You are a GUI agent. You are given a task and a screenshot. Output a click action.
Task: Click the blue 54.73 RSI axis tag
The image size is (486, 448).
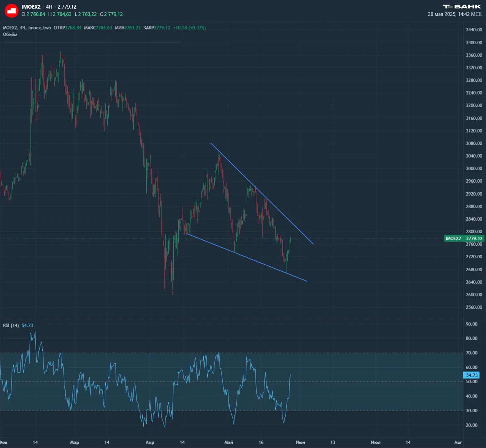(471, 375)
